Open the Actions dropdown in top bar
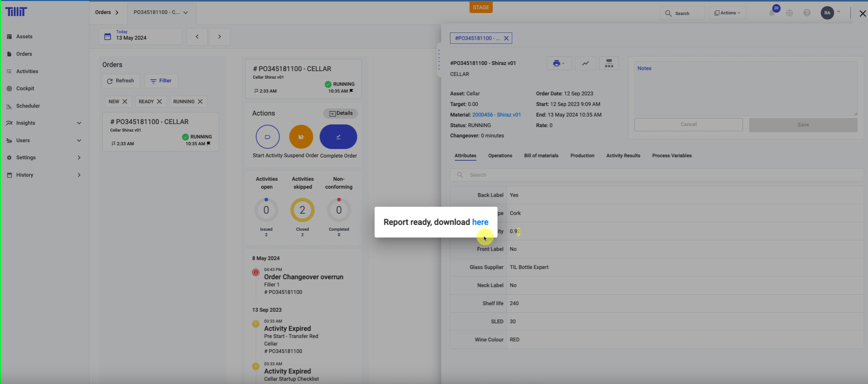Viewport: 868px width, 384px height. click(727, 13)
